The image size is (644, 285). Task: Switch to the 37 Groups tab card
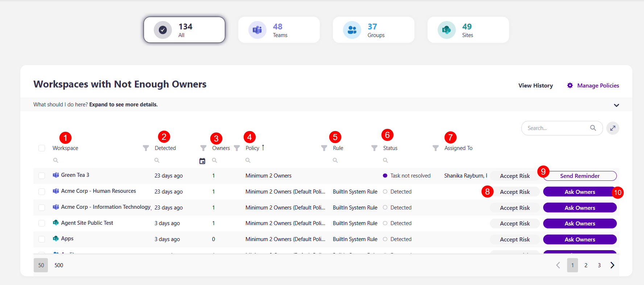pyautogui.click(x=373, y=30)
